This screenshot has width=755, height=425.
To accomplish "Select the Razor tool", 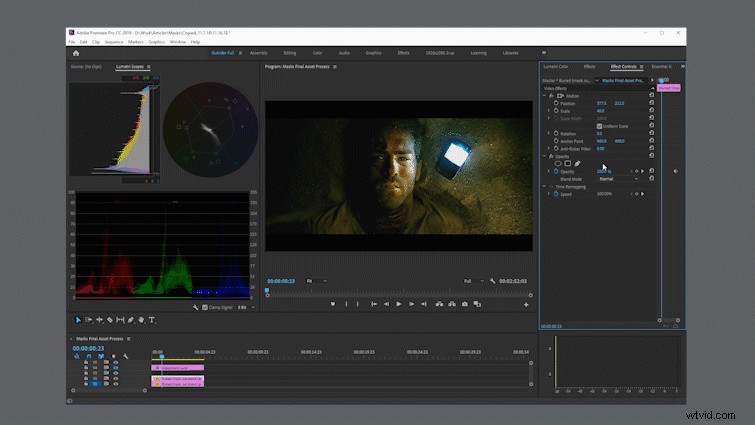I will coord(110,320).
